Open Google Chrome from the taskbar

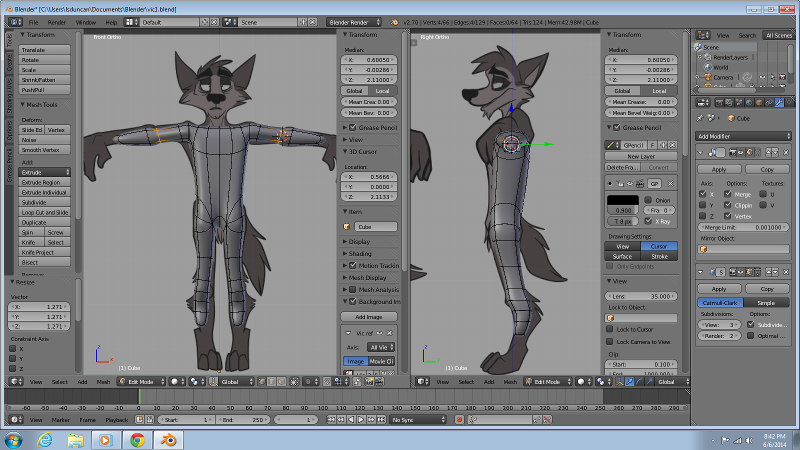tap(137, 439)
